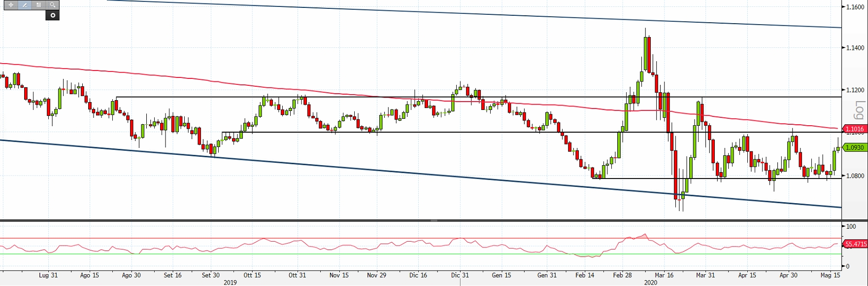Screen dimensions: 868x286
Task: Toggle the Log scale label on price axis
Action: click(x=860, y=110)
